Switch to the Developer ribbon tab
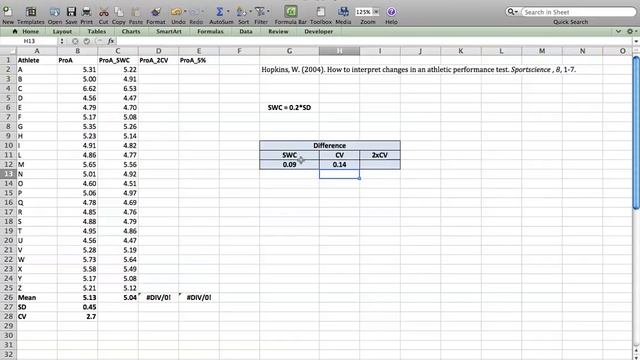640x360 pixels. click(x=318, y=31)
